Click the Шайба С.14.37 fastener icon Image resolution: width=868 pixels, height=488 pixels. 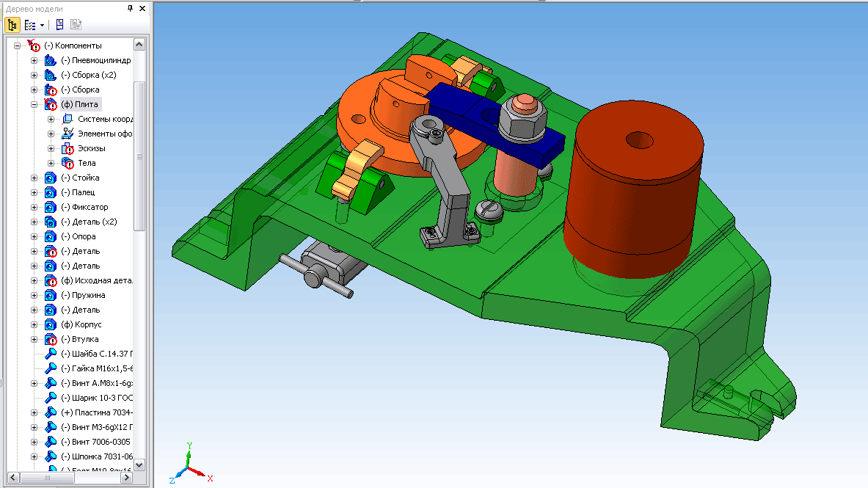tap(51, 354)
